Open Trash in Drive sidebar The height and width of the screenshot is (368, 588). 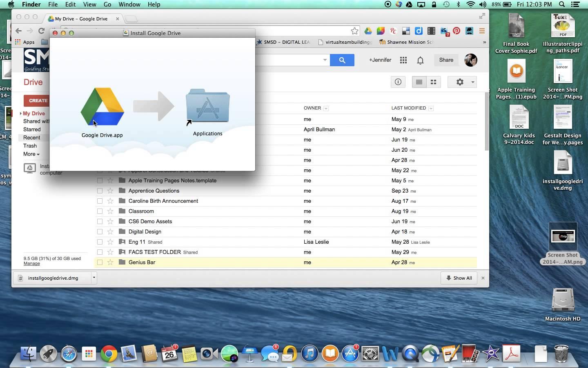(30, 146)
